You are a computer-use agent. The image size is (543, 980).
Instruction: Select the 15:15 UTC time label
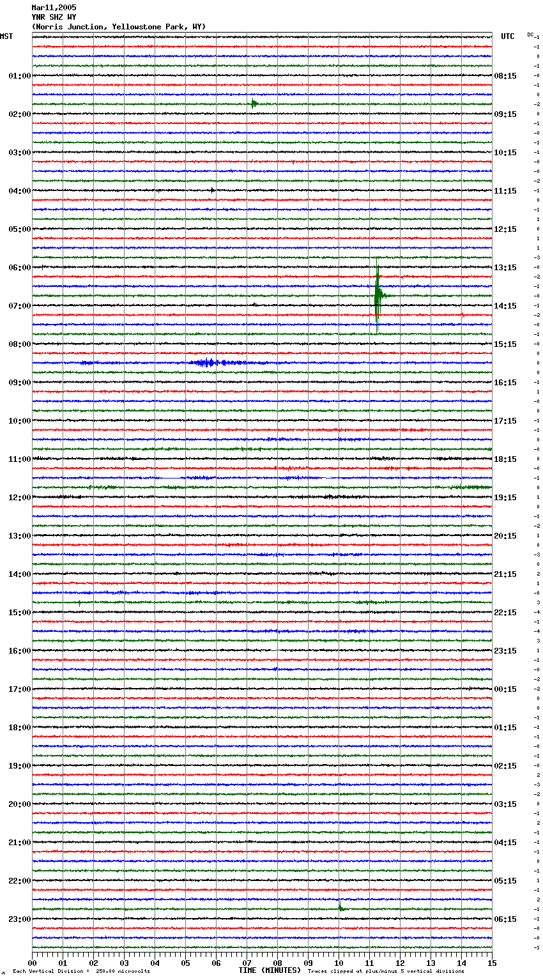(x=505, y=344)
